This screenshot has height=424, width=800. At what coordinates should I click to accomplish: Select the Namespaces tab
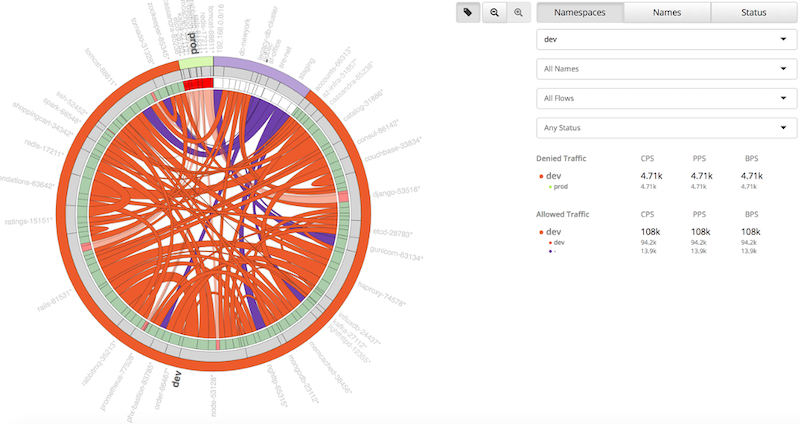point(580,13)
